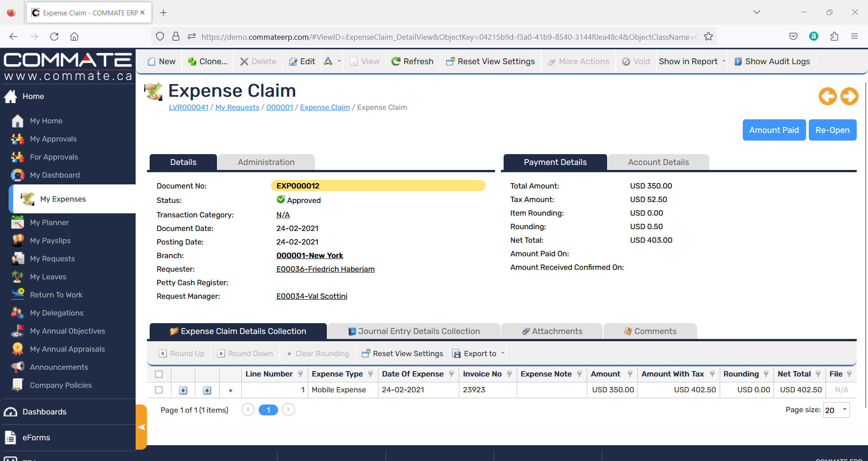Click the round down icon in Mobile Expense row
The width and height of the screenshot is (868, 461).
click(207, 390)
